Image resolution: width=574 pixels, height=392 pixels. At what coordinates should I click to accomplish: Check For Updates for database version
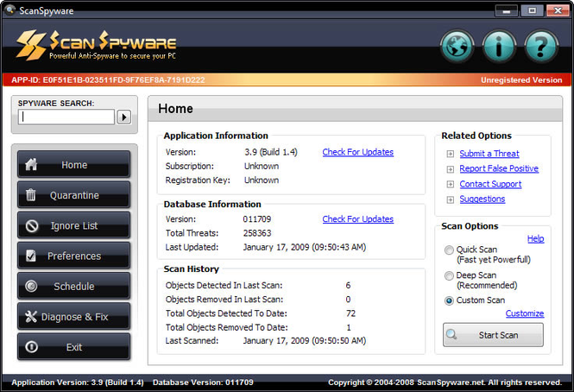357,219
